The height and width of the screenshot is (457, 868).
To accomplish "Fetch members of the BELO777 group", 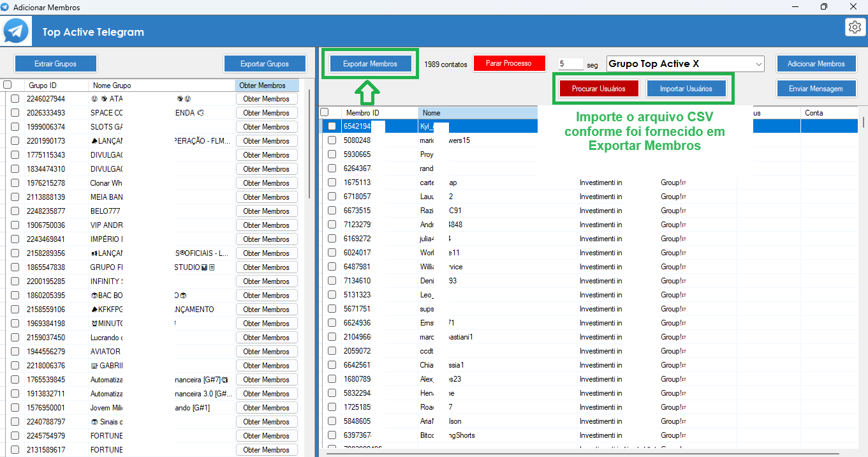I will tap(267, 211).
